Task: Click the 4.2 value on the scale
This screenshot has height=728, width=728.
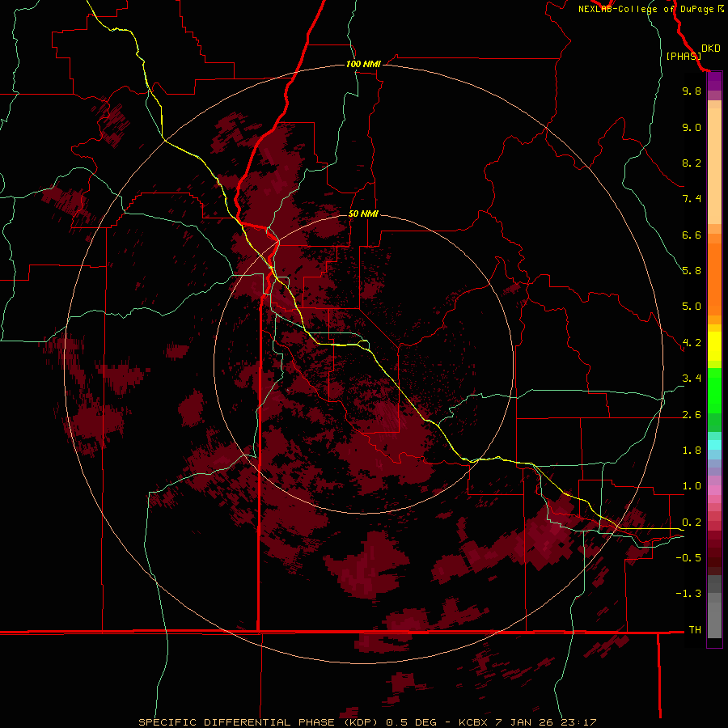Action: point(692,343)
